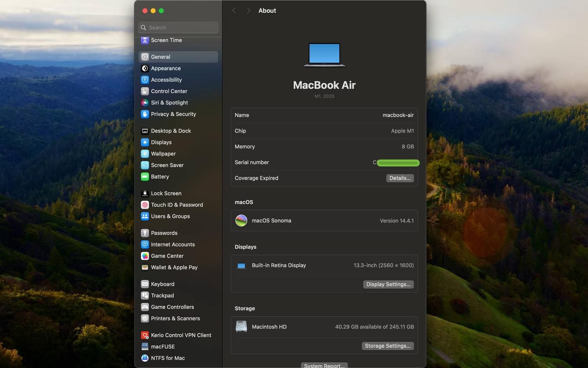Click the Wallpaper flower icon
The width and height of the screenshot is (588, 368).
145,154
